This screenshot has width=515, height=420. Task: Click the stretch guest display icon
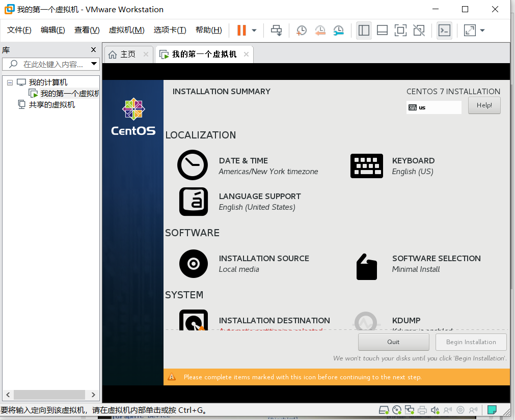470,31
